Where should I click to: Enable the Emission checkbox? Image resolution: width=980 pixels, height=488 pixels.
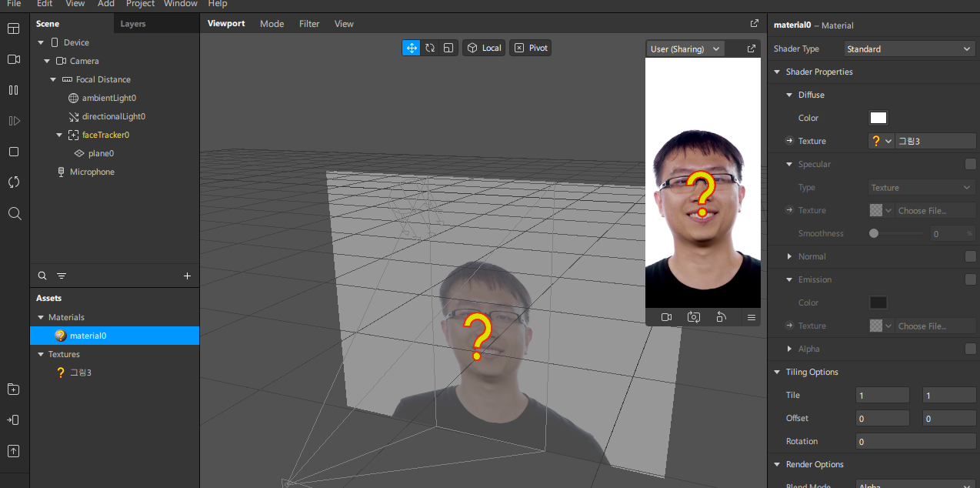pos(971,279)
